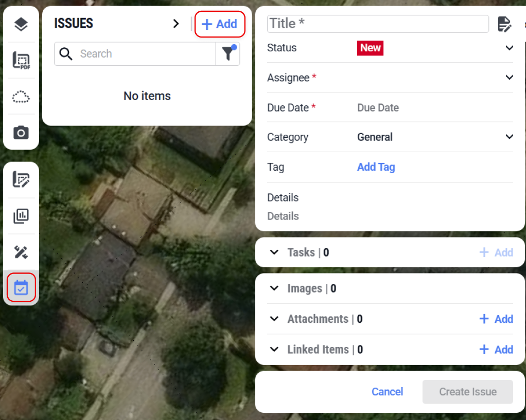Click the No items text
This screenshot has height=420, width=526.
147,96
